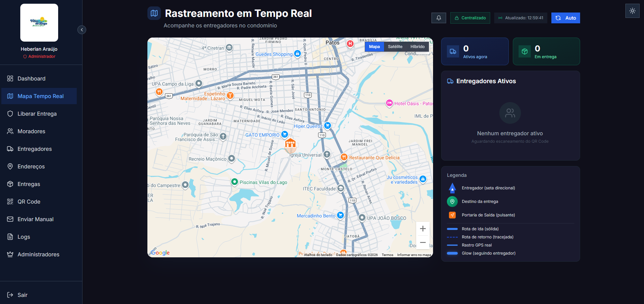Log out using the Sair button
This screenshot has width=644, height=304.
pos(39,295)
